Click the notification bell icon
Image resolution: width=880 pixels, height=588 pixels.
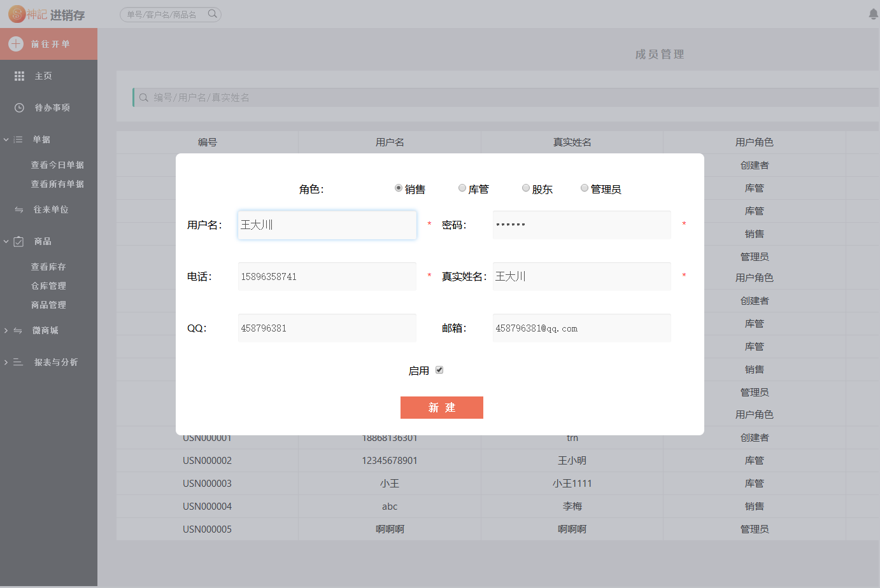pos(874,14)
